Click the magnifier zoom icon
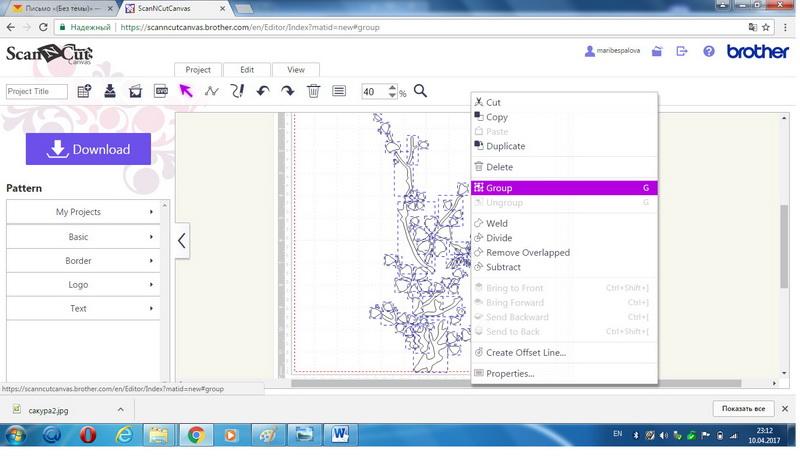The height and width of the screenshot is (456, 800). (420, 91)
